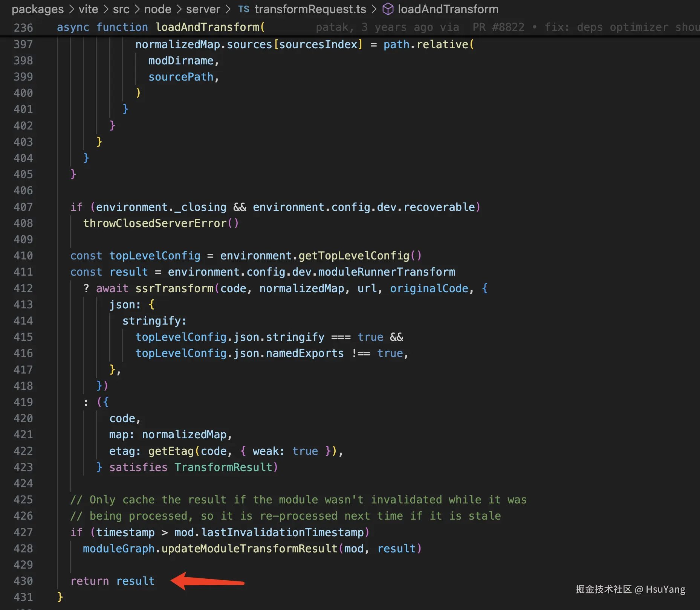
Task: Click line number 397 in the gutter
Action: point(23,44)
